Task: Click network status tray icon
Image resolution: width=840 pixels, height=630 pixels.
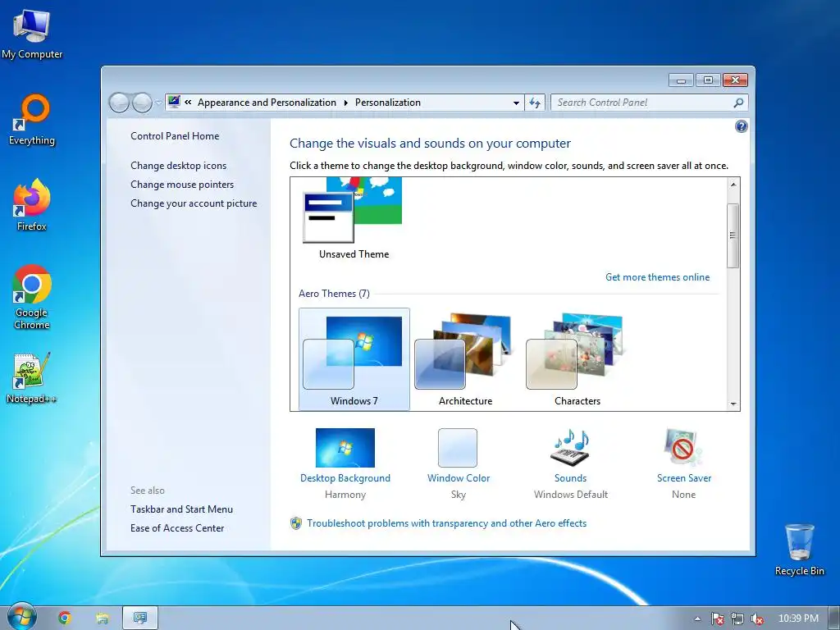Action: click(x=737, y=619)
